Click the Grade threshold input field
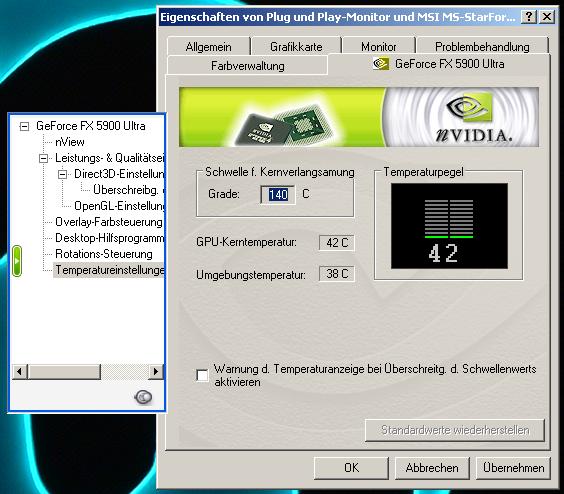Screen dimensions: 564x494 pos(278,195)
